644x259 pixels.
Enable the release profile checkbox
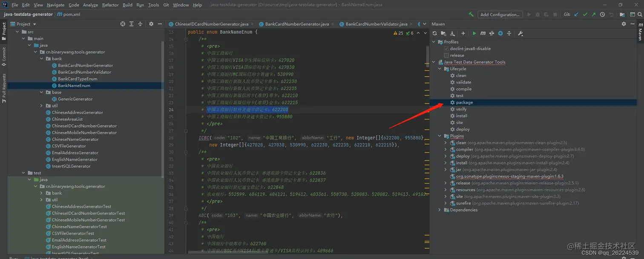coord(446,55)
